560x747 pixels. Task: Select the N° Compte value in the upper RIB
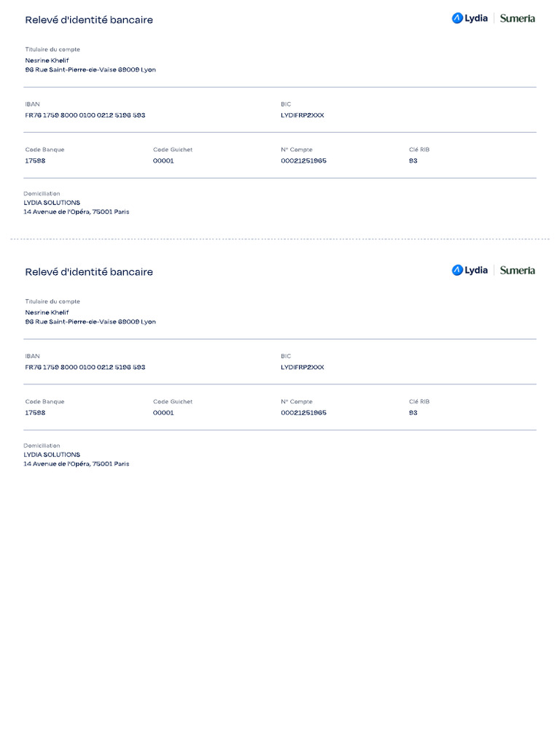point(303,160)
